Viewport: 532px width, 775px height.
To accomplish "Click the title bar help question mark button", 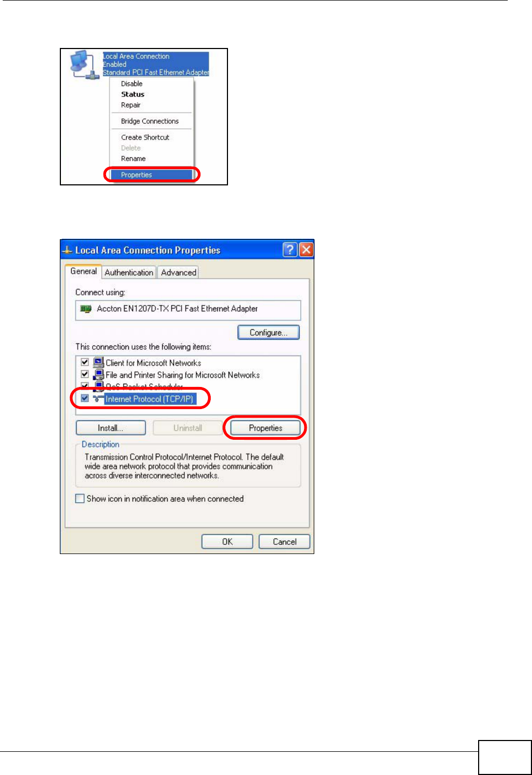I will click(290, 250).
